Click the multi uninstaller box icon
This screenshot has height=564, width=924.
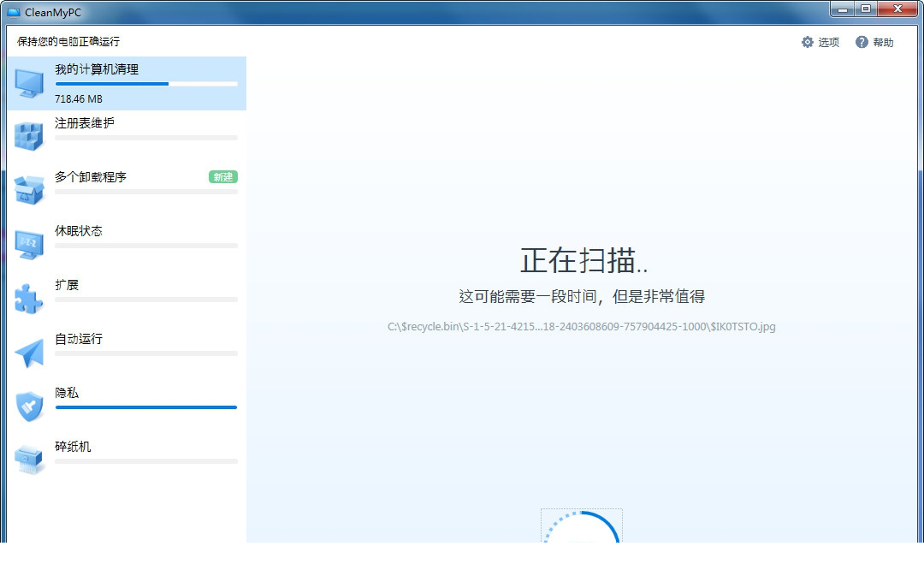[29, 190]
